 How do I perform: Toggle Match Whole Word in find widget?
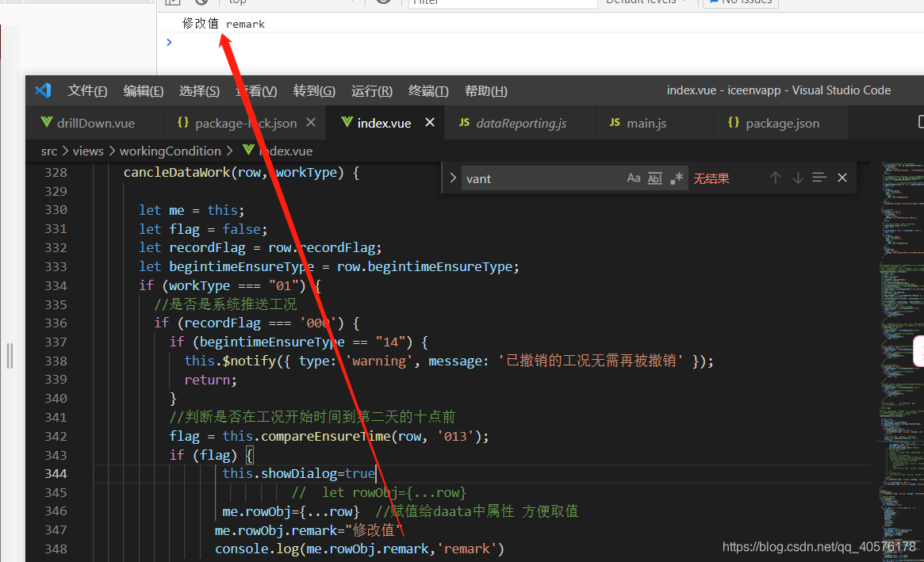(x=654, y=178)
